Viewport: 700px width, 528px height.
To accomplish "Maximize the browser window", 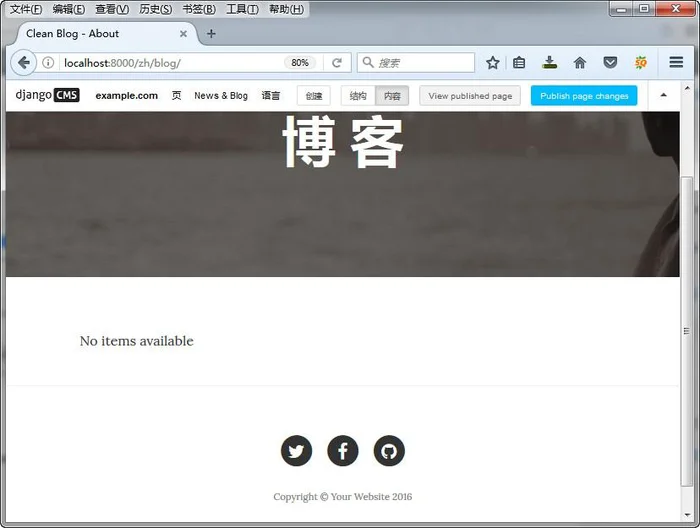I will point(644,9).
